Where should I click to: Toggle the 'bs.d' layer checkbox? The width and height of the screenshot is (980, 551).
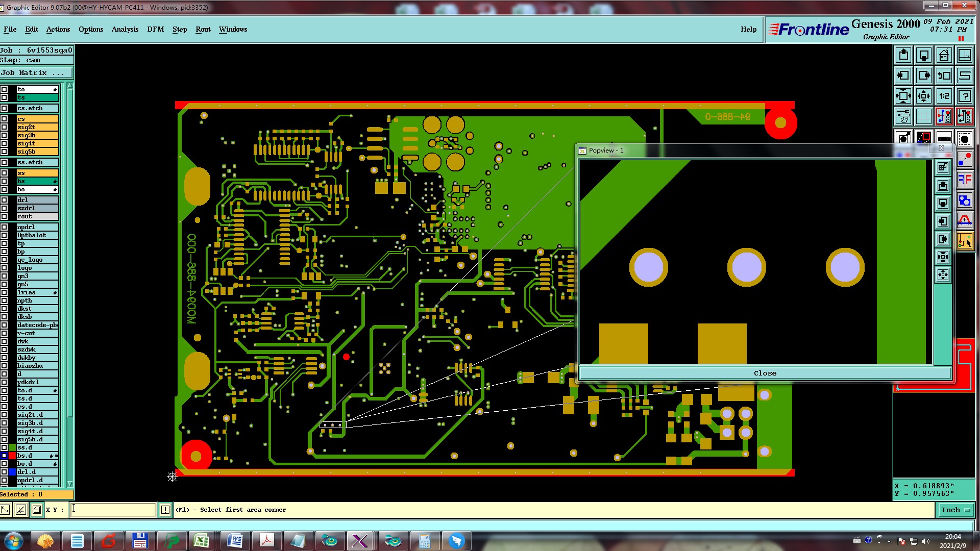pos(4,456)
